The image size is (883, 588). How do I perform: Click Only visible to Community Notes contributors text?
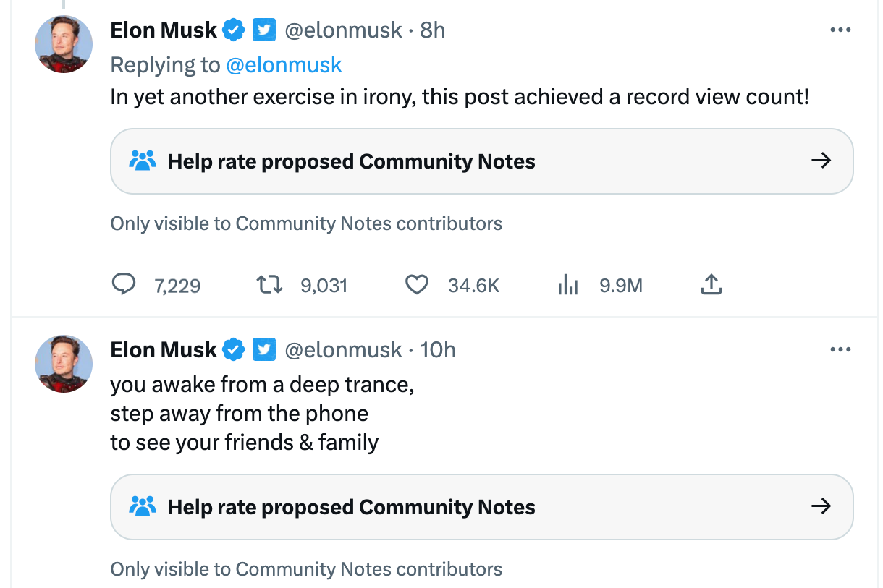(305, 223)
